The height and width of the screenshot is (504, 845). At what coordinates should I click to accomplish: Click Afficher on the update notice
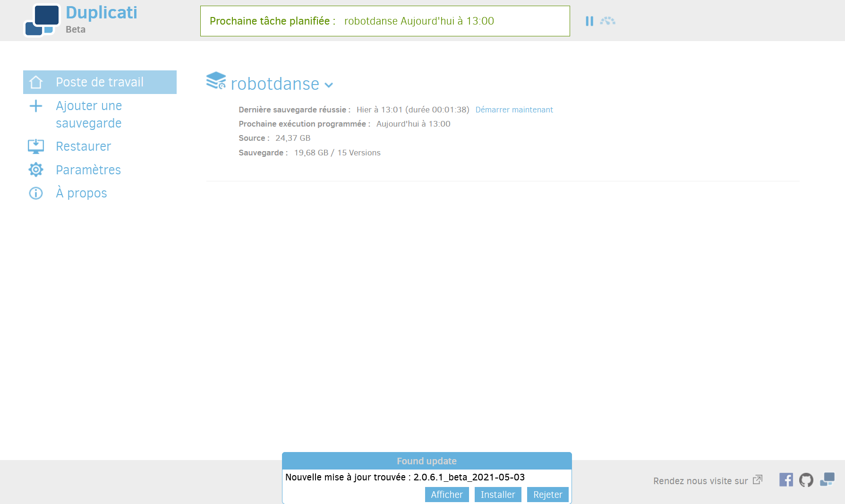447,495
